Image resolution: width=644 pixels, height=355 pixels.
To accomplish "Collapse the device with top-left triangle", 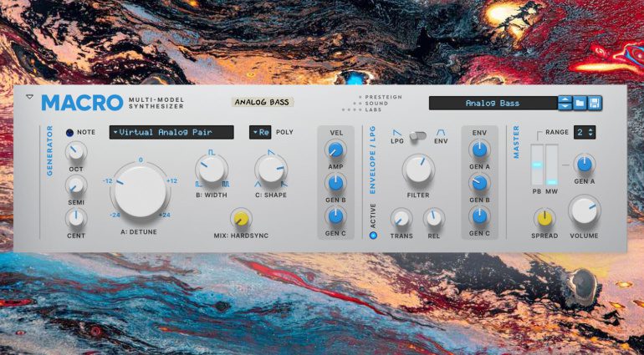I will (30, 97).
